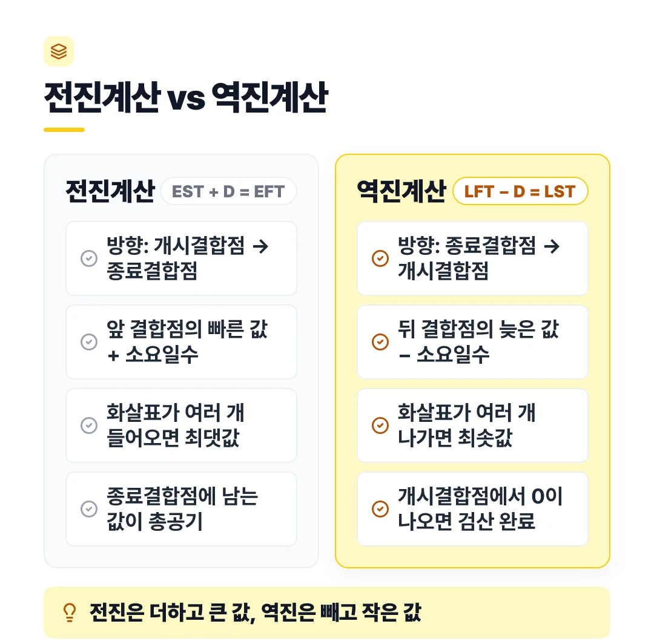This screenshot has height=644, width=654.
Task: Click the gray check icon beside 값이 총공기
Action: pos(89,509)
